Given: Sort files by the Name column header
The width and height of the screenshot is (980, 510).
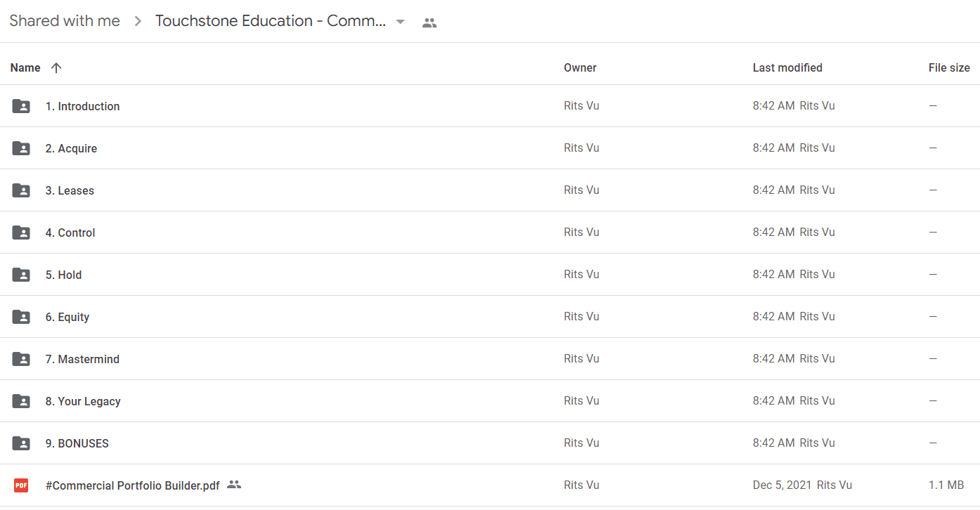Looking at the screenshot, I should [25, 68].
